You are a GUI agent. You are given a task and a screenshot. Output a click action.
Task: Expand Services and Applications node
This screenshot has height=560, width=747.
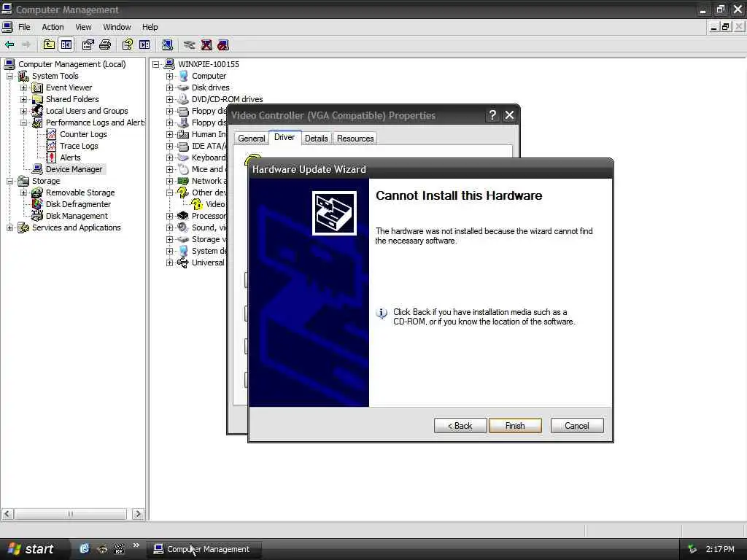[9, 227]
